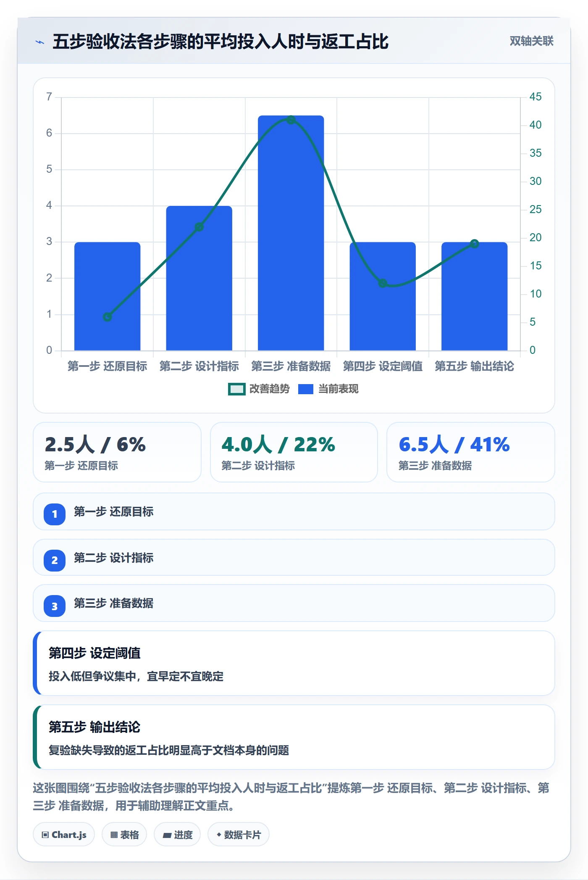Image resolution: width=588 pixels, height=880 pixels.
Task: Select the 表格 tag
Action: pyautogui.click(x=124, y=835)
